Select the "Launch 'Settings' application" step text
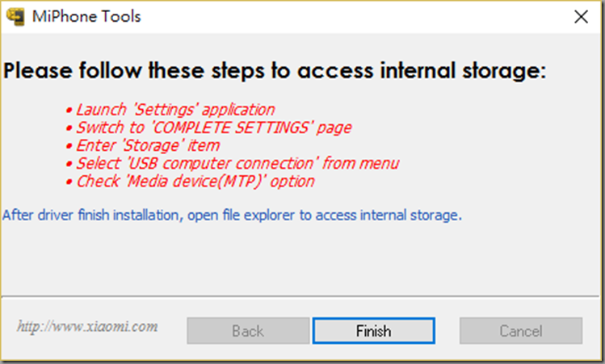The width and height of the screenshot is (605, 364). [175, 110]
